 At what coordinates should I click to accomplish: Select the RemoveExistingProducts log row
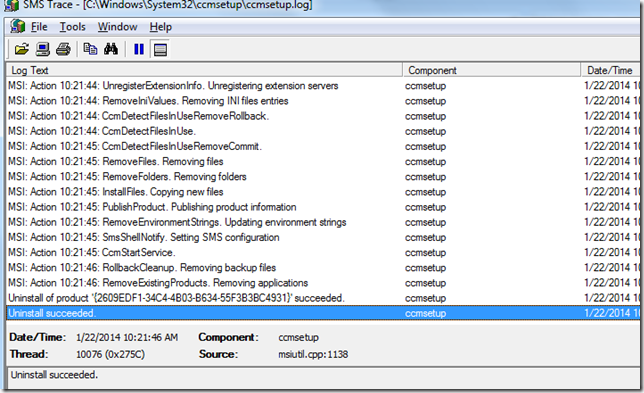pyautogui.click(x=323, y=283)
